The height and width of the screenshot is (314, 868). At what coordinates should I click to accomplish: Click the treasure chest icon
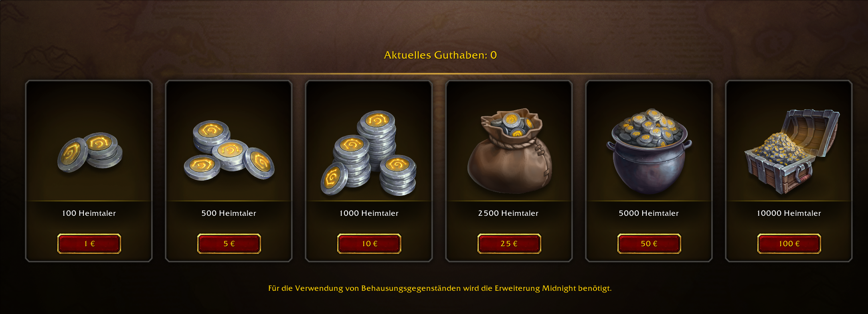tap(791, 152)
